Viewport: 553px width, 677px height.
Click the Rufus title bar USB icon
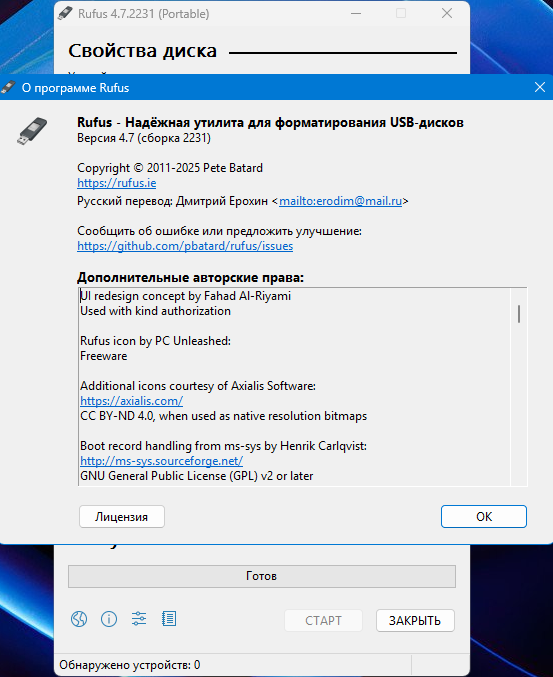[x=65, y=13]
